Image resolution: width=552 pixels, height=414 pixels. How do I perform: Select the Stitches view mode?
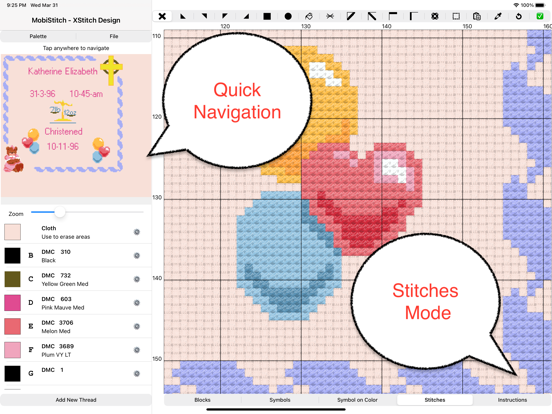[x=435, y=400]
